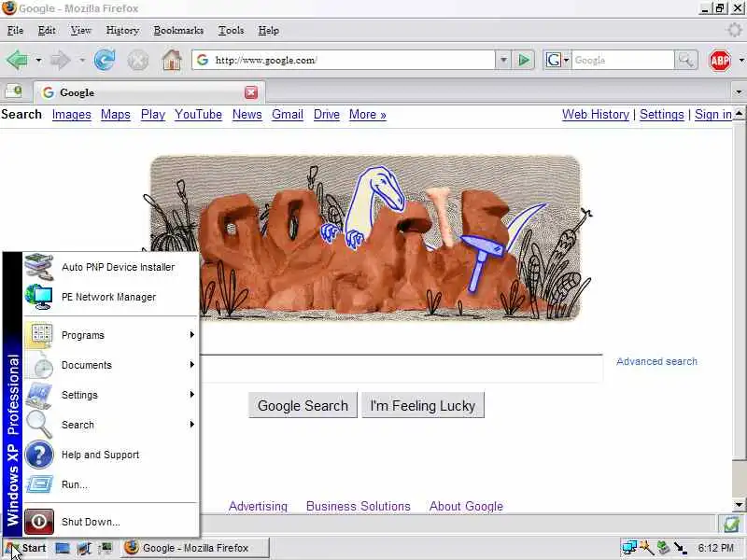The height and width of the screenshot is (560, 747).
Task: Select the Google tab
Action: click(x=149, y=92)
